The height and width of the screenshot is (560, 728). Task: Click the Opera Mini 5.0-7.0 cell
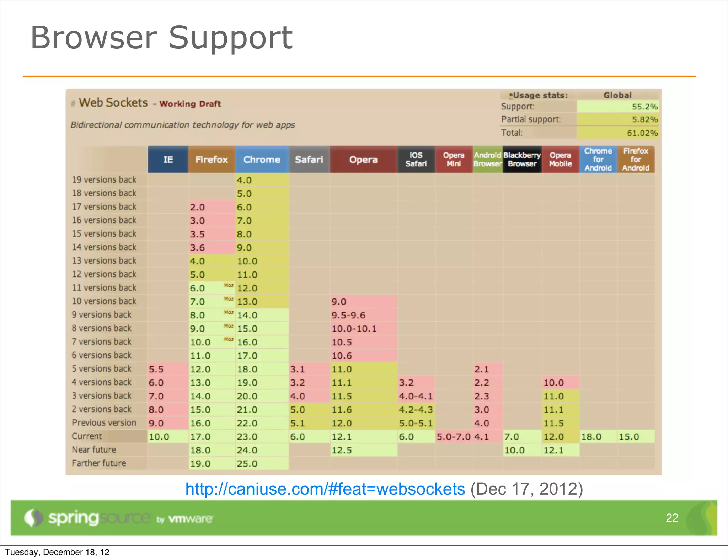coord(454,437)
